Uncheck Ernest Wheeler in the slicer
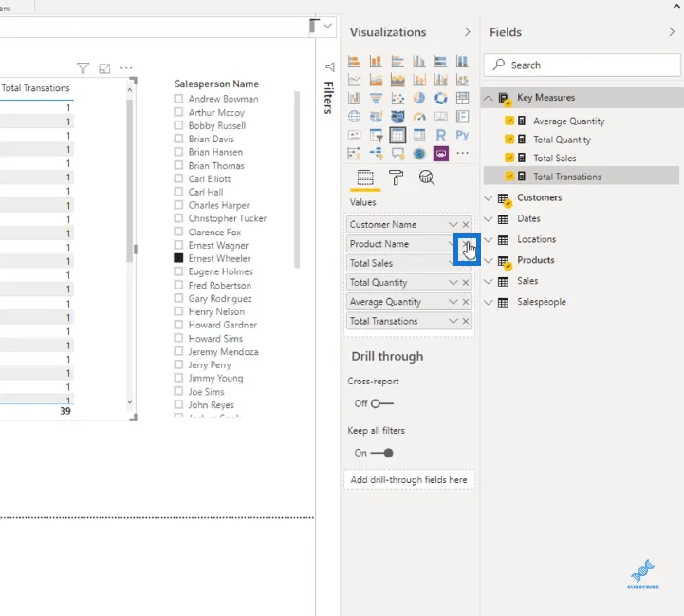This screenshot has height=616, width=684. point(178,258)
